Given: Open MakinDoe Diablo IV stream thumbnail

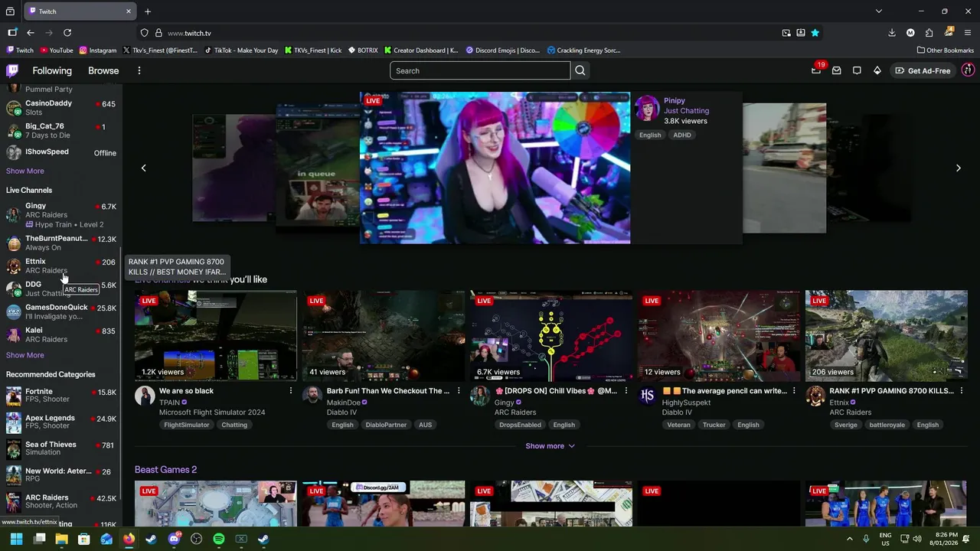Looking at the screenshot, I should point(384,335).
